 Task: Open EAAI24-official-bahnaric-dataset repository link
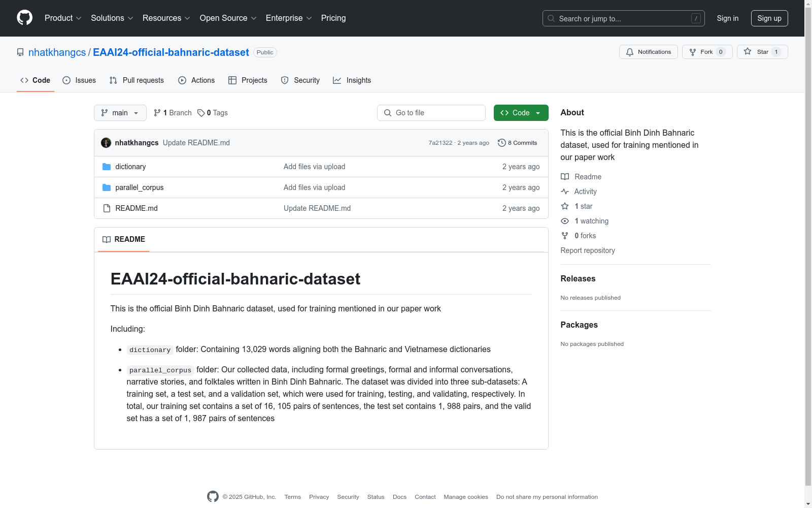tap(171, 52)
